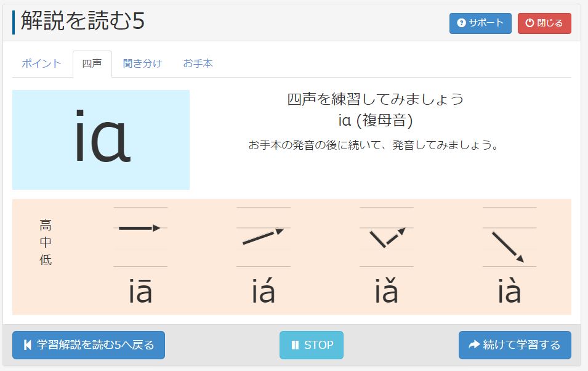This screenshot has width=588, height=371.
Task: Select the 四声 tab
Action: click(x=92, y=63)
